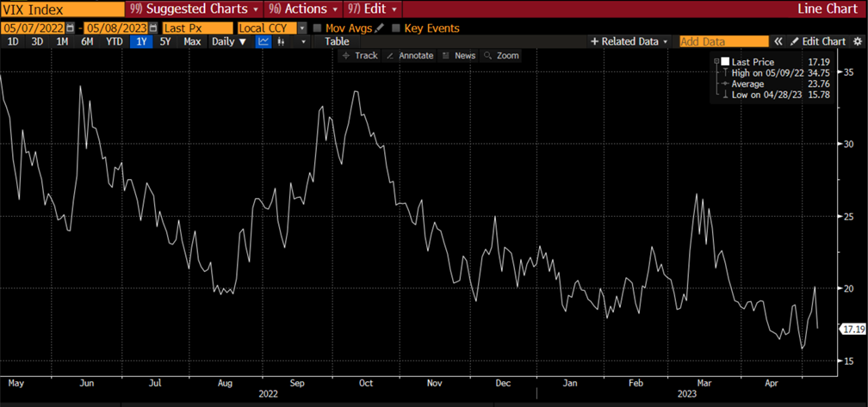Image resolution: width=868 pixels, height=407 pixels.
Task: Click the Mov Avgs pencil edit icon
Action: [x=379, y=28]
